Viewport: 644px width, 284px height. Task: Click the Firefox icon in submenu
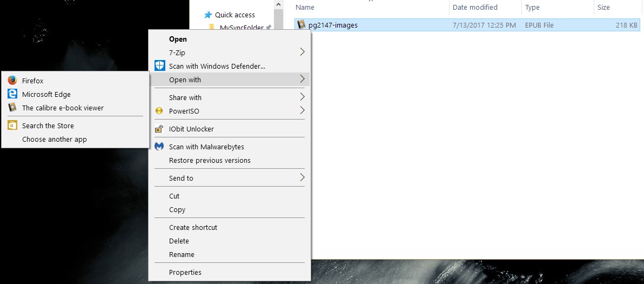tap(12, 81)
